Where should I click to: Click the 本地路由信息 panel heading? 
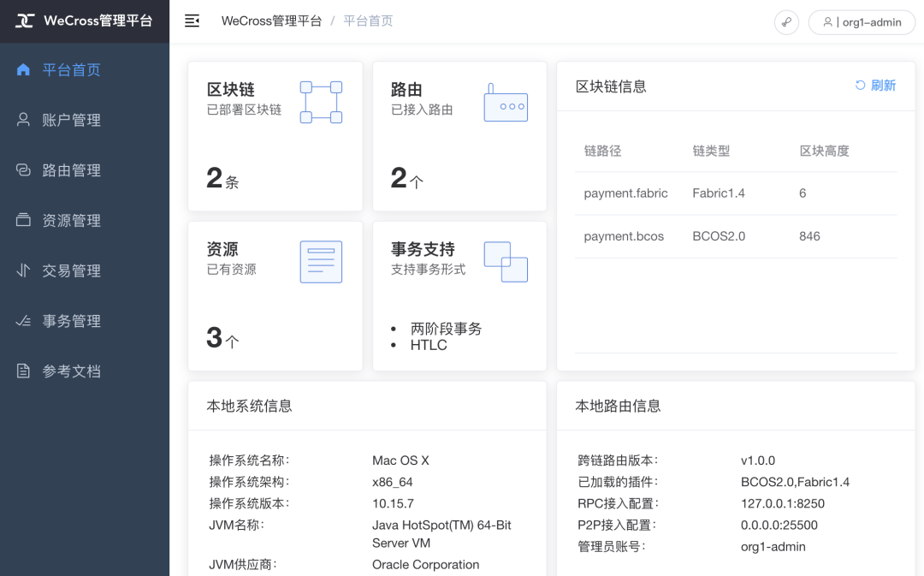click(618, 406)
